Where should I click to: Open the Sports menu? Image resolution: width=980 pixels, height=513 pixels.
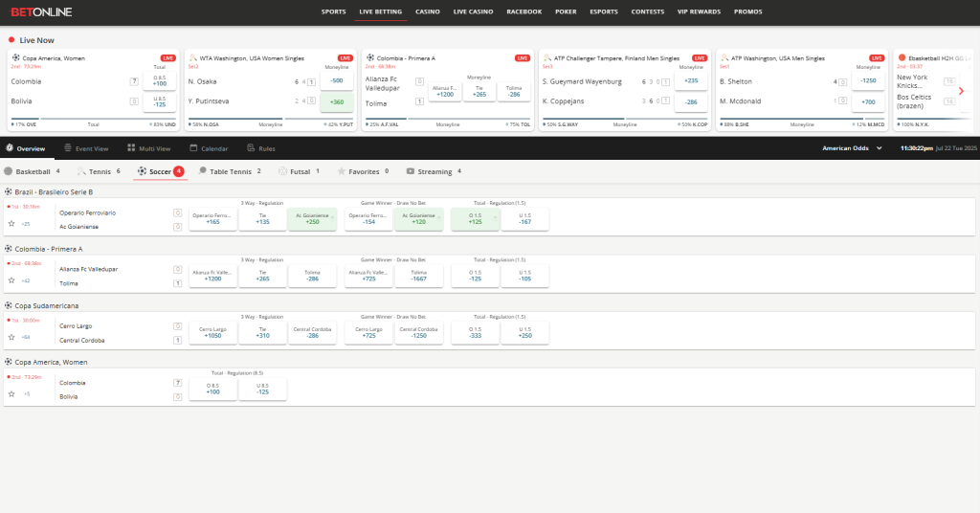pos(333,11)
